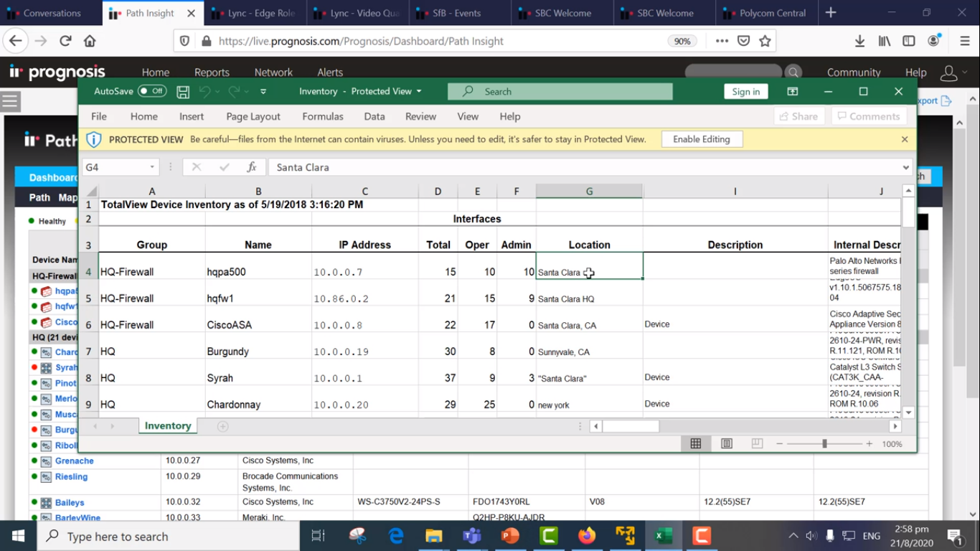Open the Firefox page actions ellipsis menu
This screenshot has width=980, height=551.
point(722,41)
